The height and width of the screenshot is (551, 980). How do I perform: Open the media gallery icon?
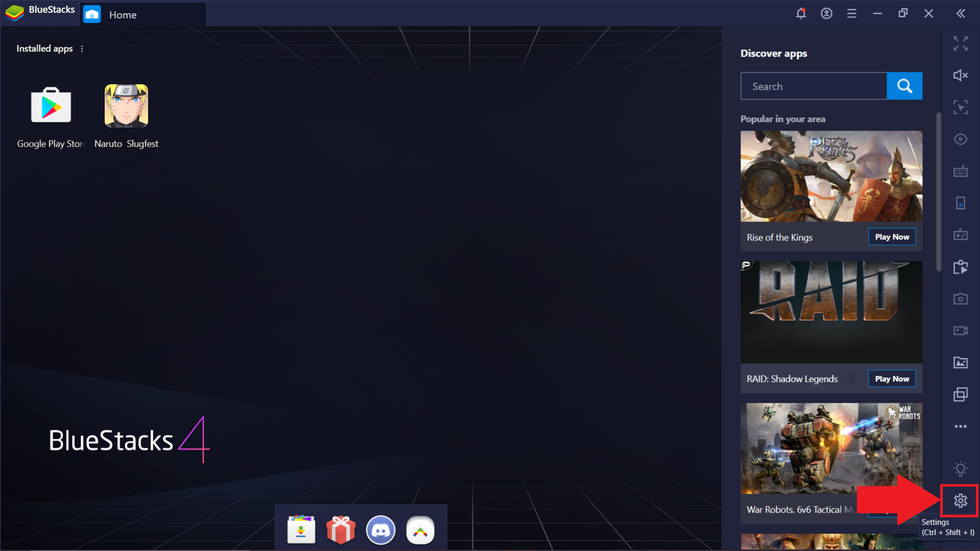961,363
